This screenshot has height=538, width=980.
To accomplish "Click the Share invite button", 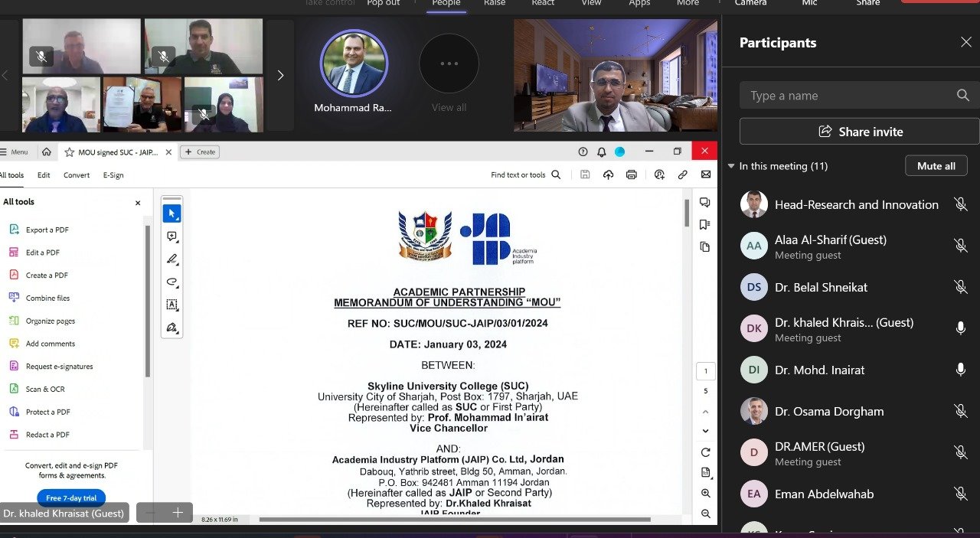I will tap(860, 132).
